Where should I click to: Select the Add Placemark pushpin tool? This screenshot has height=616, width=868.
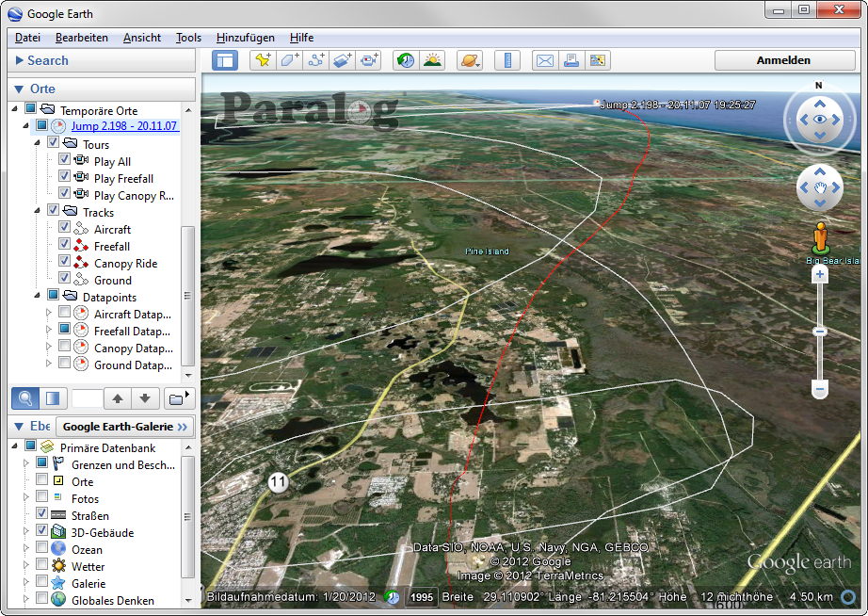click(x=262, y=60)
